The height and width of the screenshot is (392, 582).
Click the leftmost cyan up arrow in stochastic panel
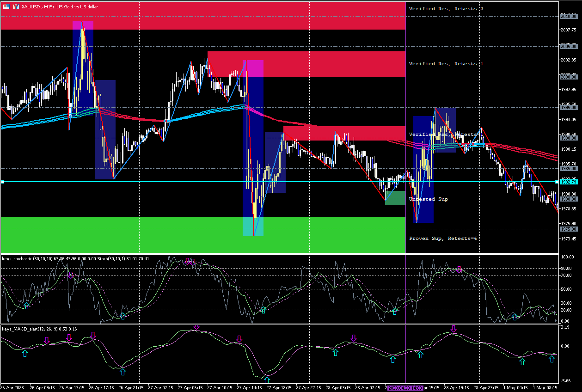point(27,306)
